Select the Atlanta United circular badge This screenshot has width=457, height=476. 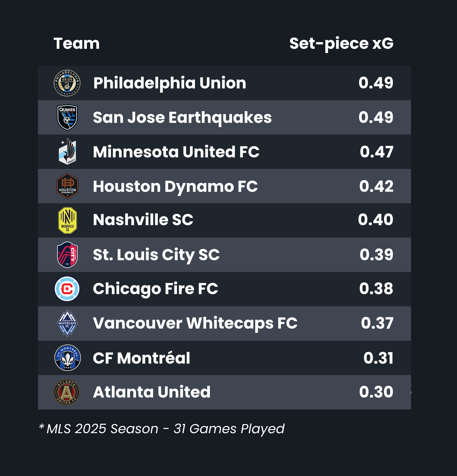(x=67, y=392)
